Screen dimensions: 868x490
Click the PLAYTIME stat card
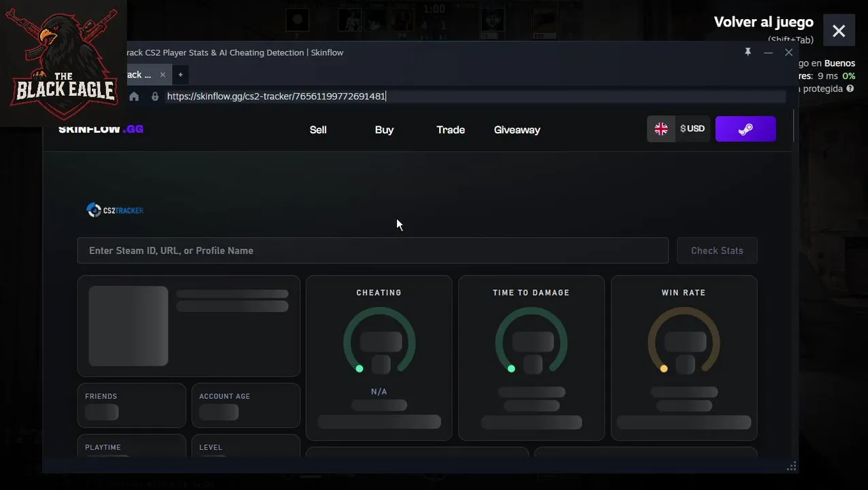click(x=131, y=445)
